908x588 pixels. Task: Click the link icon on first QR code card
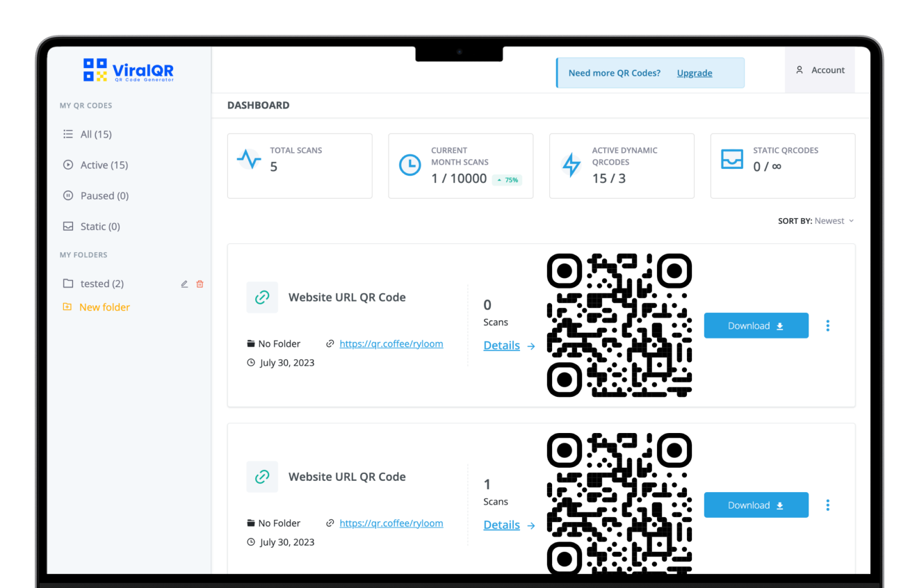coord(262,297)
